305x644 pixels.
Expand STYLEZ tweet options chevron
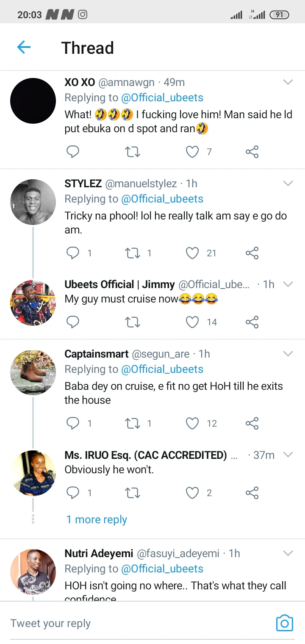pyautogui.click(x=288, y=183)
